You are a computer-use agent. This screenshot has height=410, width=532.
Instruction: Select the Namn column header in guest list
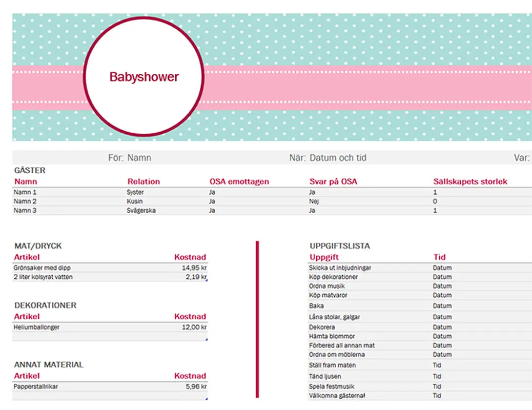25,182
